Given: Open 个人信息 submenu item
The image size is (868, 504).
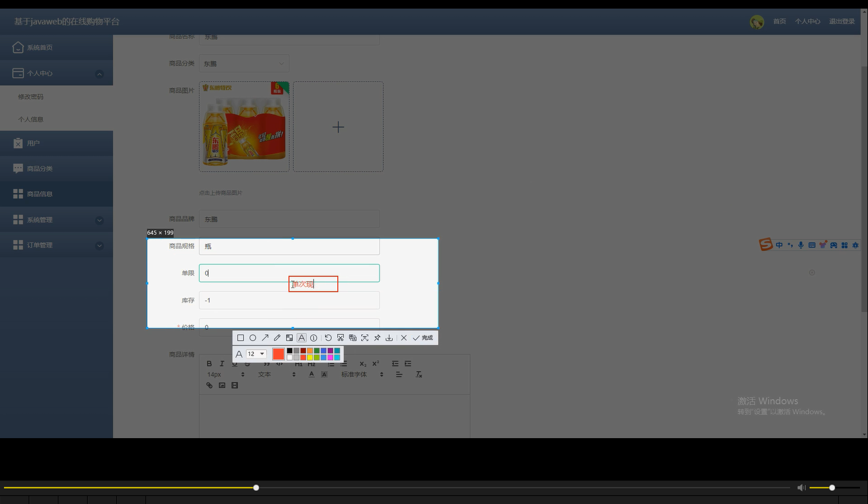Looking at the screenshot, I should point(31,119).
